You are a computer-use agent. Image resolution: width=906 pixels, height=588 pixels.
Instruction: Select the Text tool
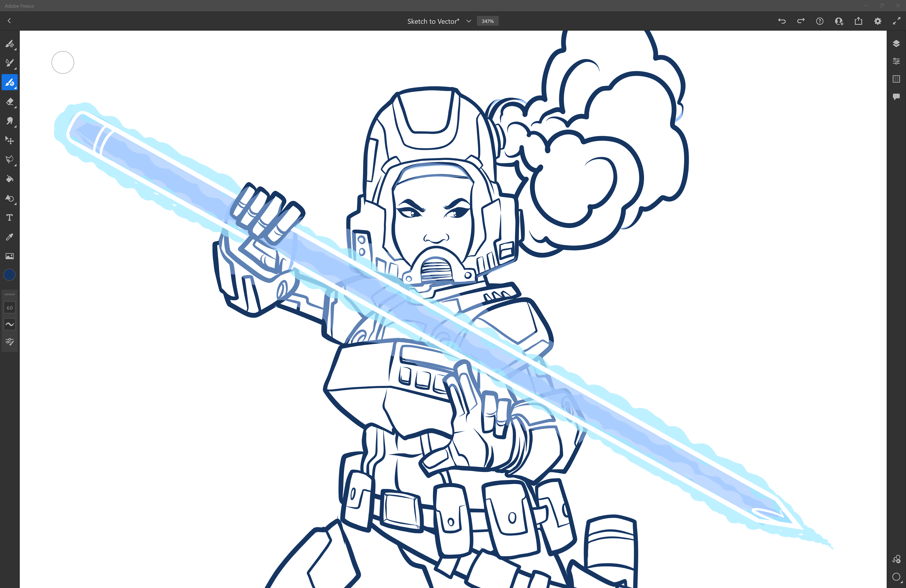point(9,217)
